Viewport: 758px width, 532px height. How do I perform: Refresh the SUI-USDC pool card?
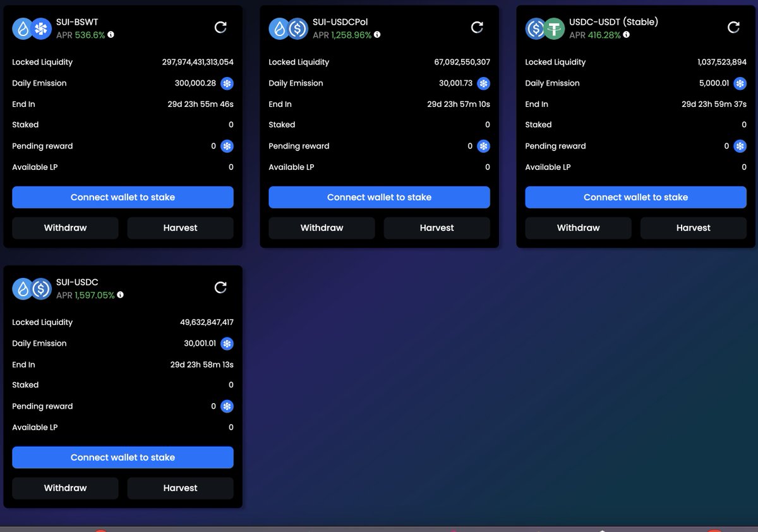point(220,287)
